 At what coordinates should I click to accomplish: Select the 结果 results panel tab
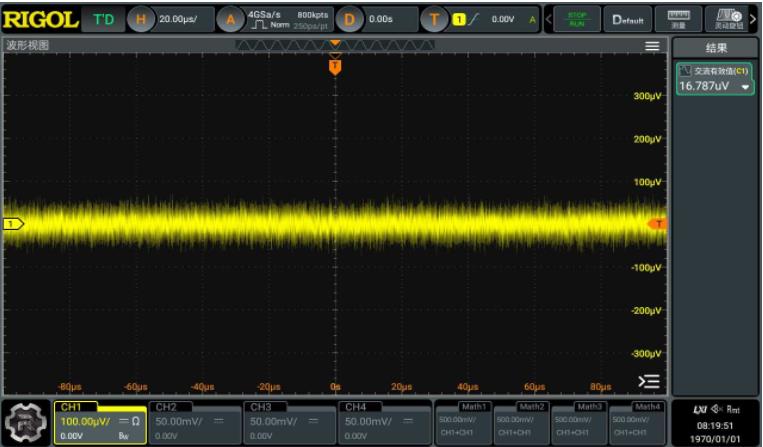(716, 48)
